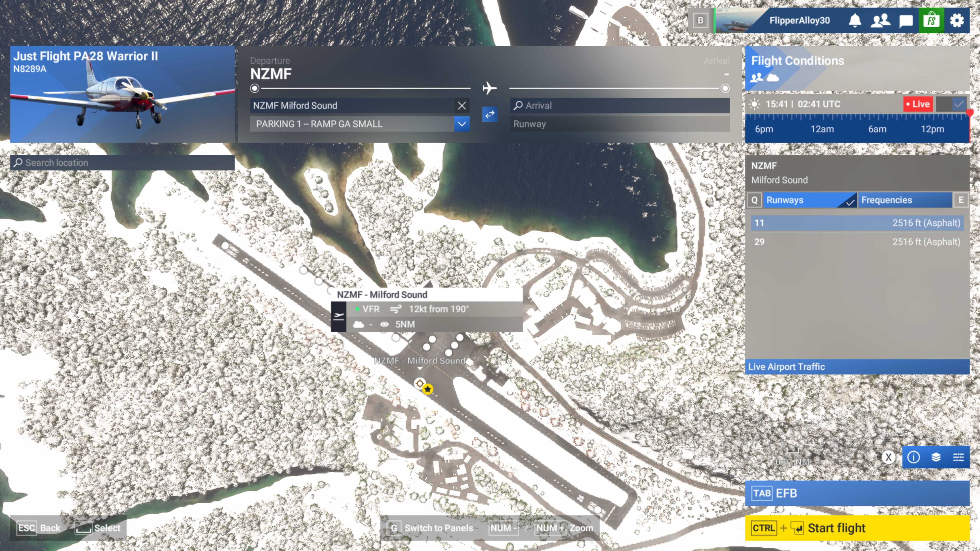
Task: Toggle the Live time checkbox
Action: click(x=959, y=104)
